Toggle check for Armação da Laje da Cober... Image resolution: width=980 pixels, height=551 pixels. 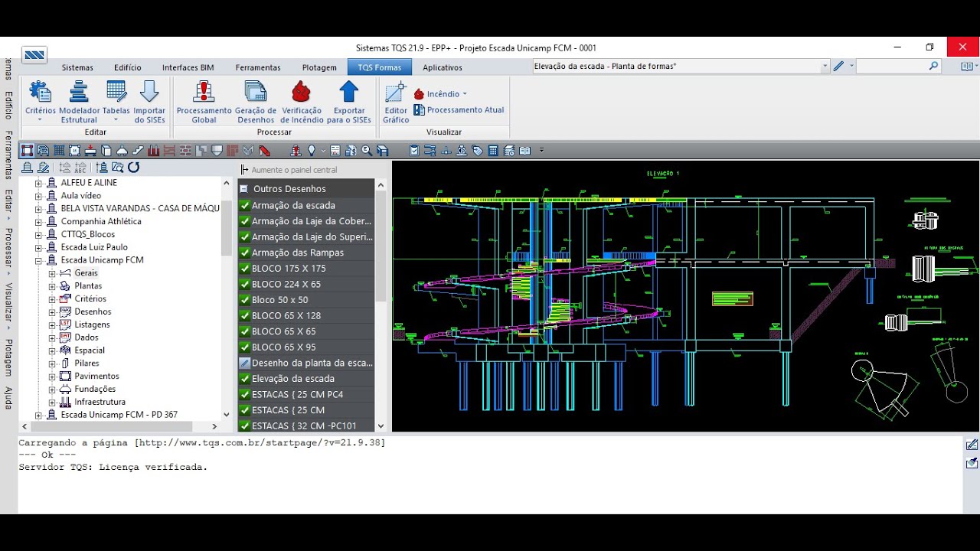[245, 221]
